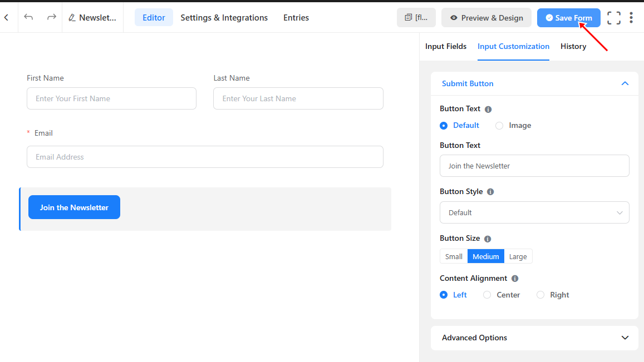
Task: Click the Last Name field label
Action: (232, 78)
